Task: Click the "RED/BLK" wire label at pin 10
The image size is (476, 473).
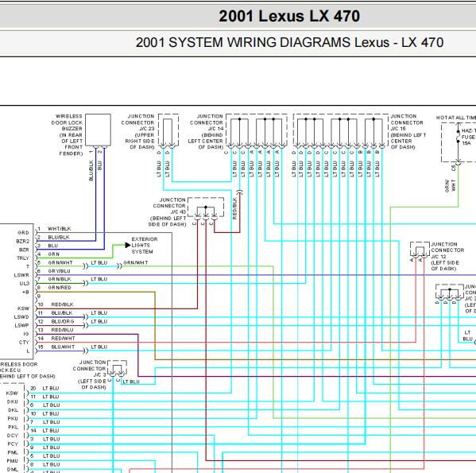Action: click(62, 304)
